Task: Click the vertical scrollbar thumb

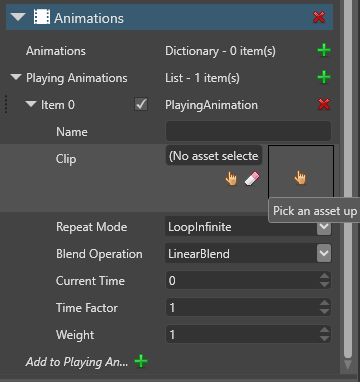Action: click(348, 178)
